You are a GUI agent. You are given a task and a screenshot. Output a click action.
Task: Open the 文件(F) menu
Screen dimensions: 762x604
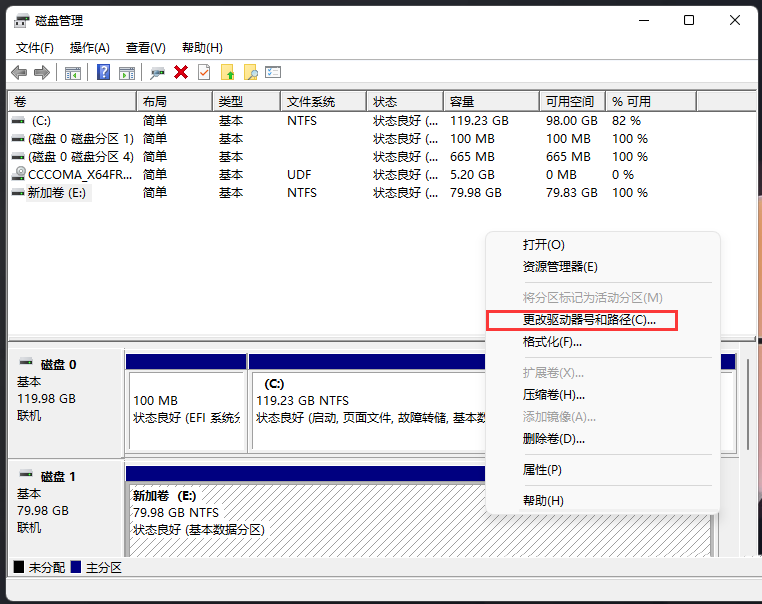35,47
